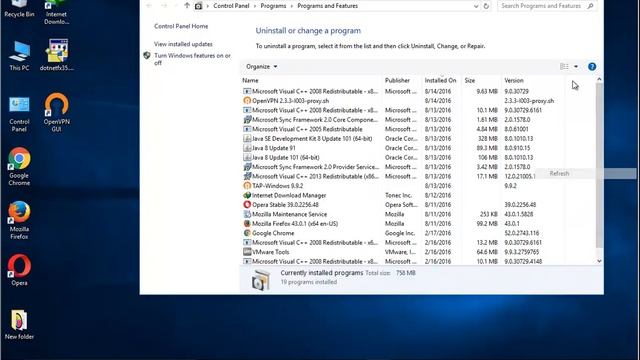Viewport: 640px width, 360px height.
Task: Open Internet Download Manager desktop shortcut
Action: pos(56,12)
